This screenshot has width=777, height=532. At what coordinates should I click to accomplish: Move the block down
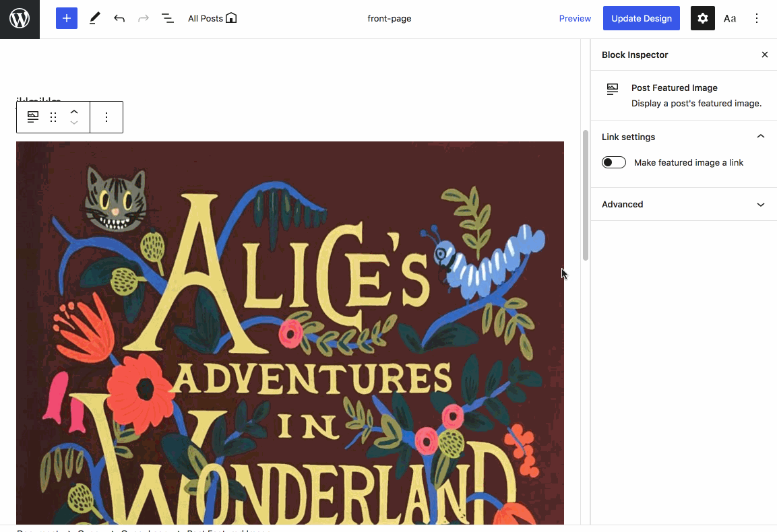click(74, 123)
